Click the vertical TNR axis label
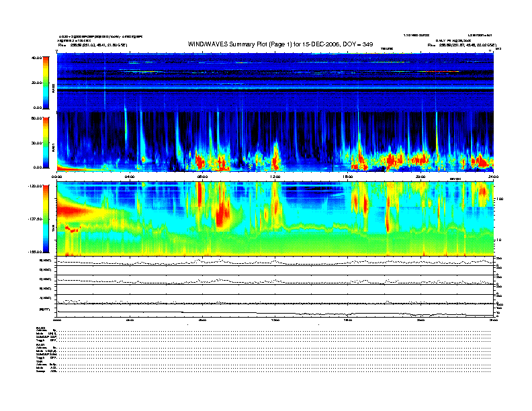Screen dimensions: 532x411 (53, 230)
